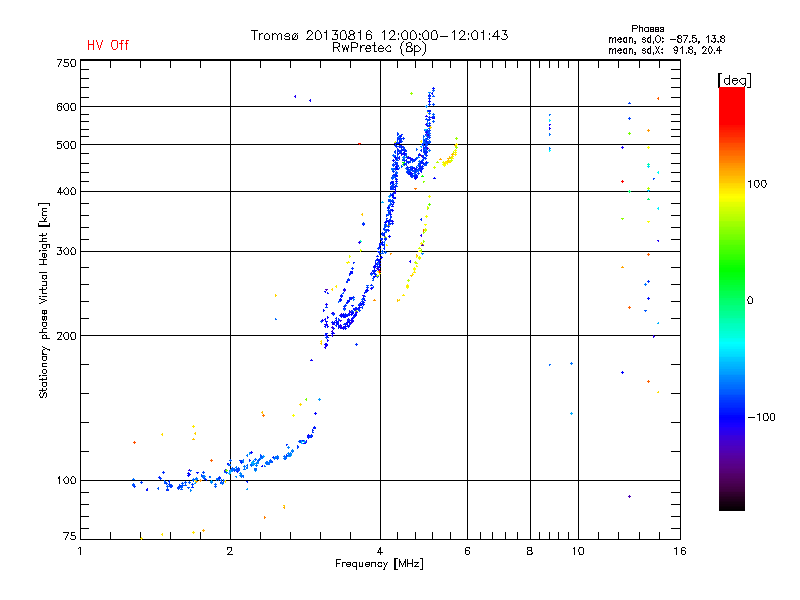Click y-axis tick label '200'
Image resolution: width=800 pixels, height=600 pixels.
click(x=66, y=336)
